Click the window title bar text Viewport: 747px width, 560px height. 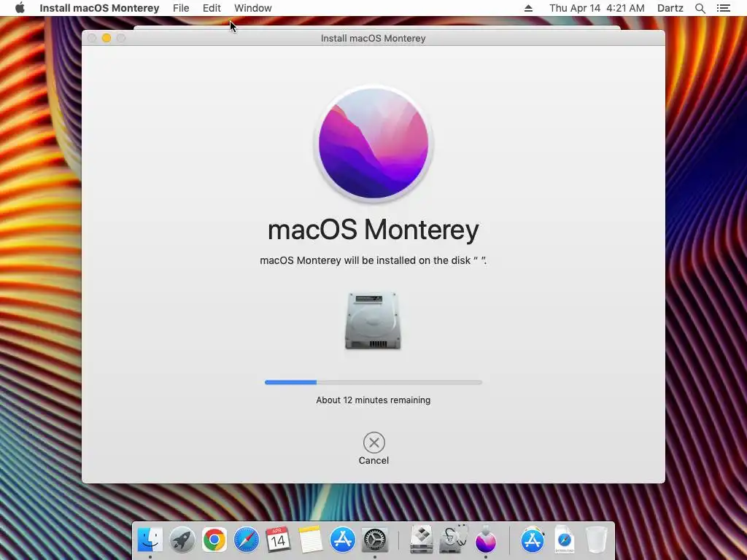pos(373,38)
